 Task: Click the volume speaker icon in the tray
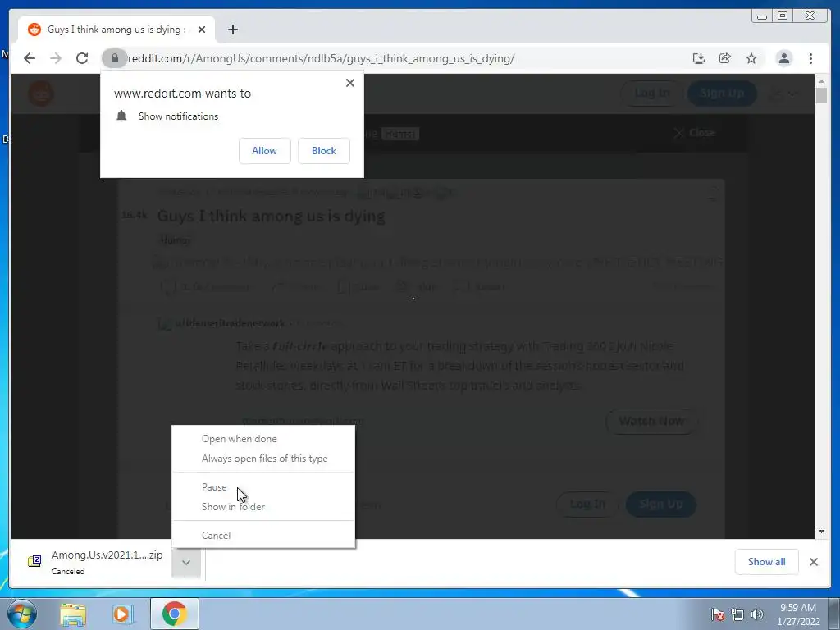coord(756,614)
